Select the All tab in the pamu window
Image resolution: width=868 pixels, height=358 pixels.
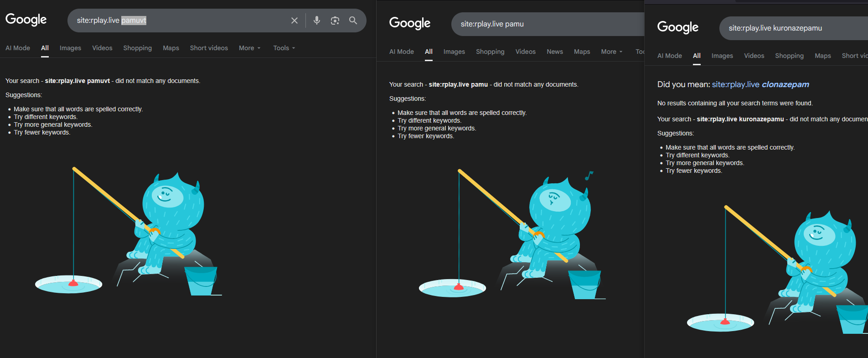click(429, 52)
